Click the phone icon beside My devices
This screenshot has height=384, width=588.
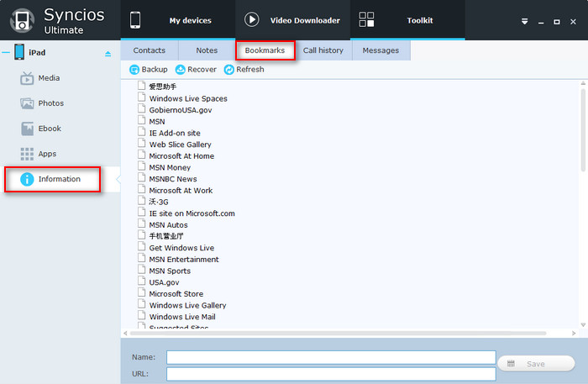point(135,20)
